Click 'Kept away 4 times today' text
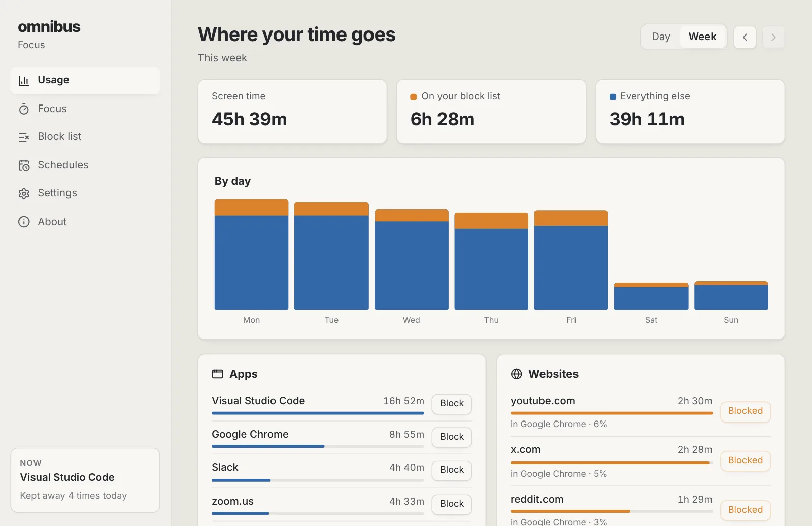 74,496
